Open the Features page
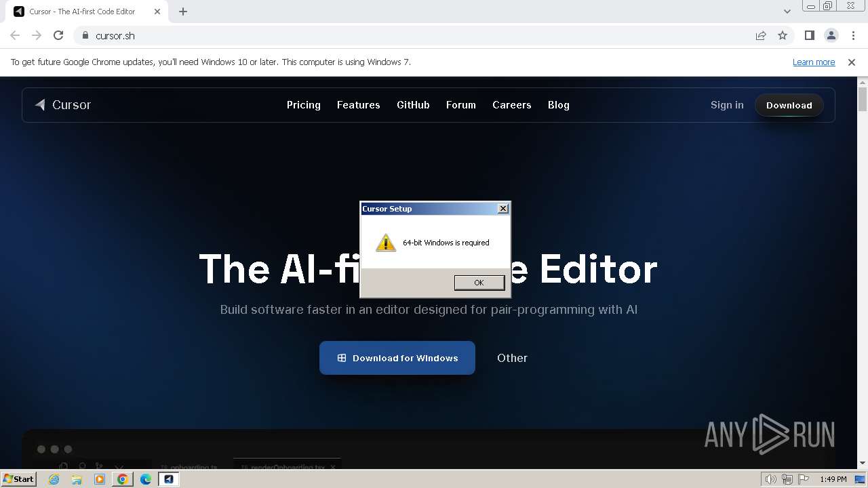The height and width of the screenshot is (488, 868). coord(358,105)
